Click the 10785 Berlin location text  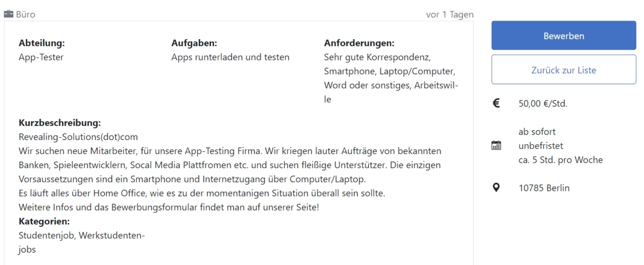pyautogui.click(x=544, y=188)
